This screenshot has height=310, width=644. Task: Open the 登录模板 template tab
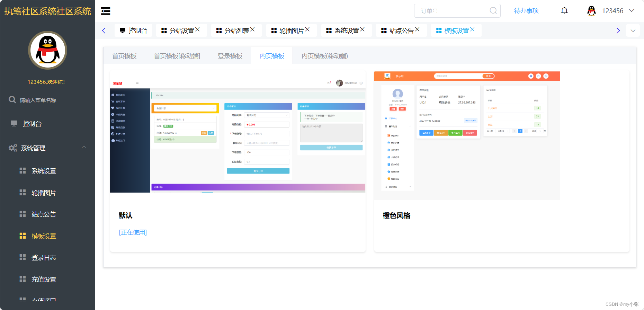(230, 56)
